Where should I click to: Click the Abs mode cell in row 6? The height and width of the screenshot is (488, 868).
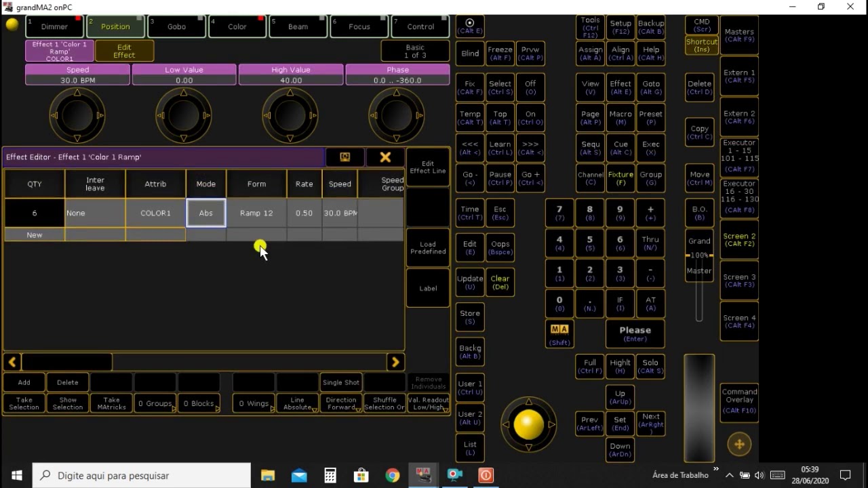tap(206, 213)
